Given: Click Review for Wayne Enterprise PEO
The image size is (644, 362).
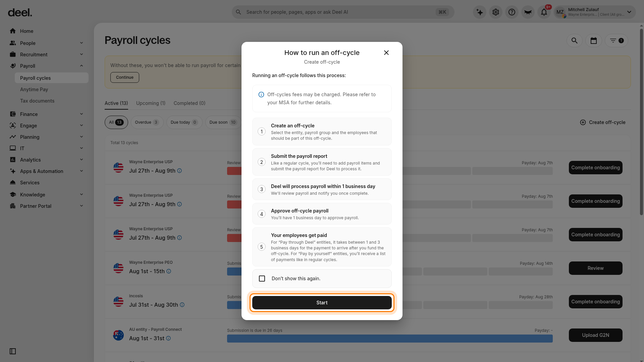Looking at the screenshot, I should [595, 268].
